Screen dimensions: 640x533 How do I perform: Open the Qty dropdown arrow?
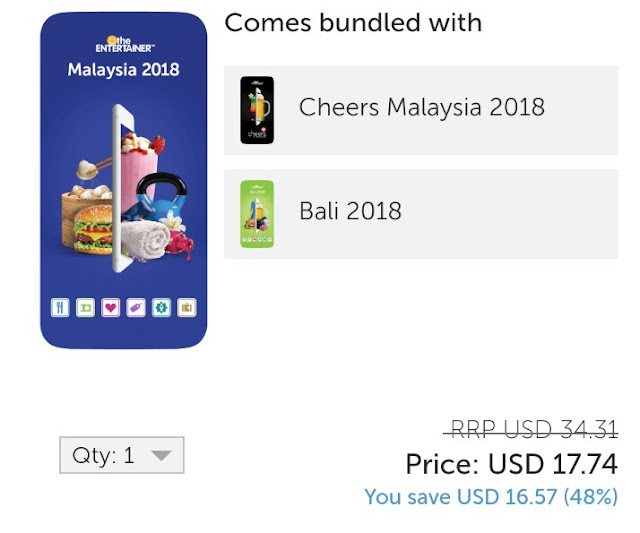click(162, 455)
